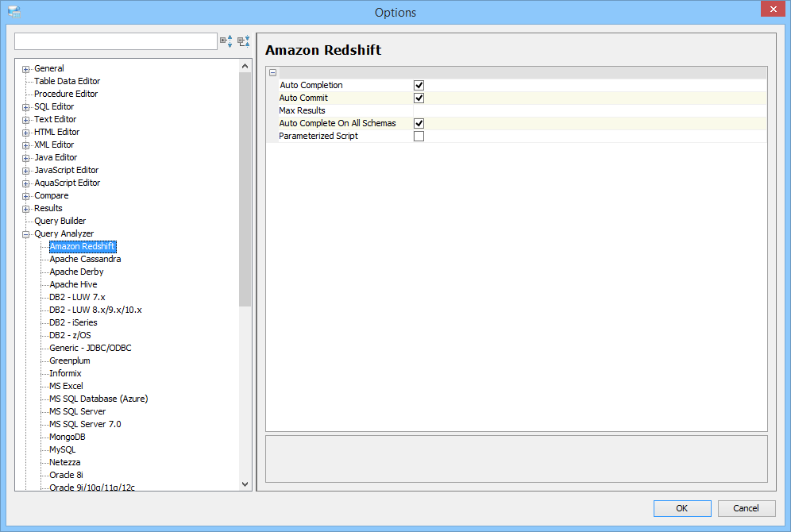
Task: Collapse the Amazon Redshift property group
Action: tap(273, 72)
